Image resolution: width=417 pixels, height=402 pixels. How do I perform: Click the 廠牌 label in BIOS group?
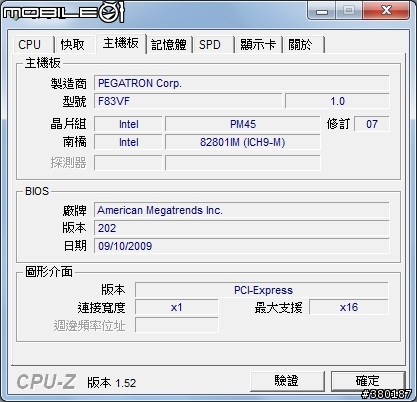tap(75, 210)
